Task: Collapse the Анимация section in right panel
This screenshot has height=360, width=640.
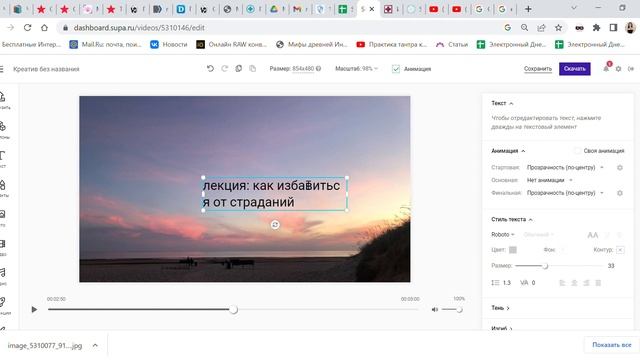Action: click(x=508, y=151)
